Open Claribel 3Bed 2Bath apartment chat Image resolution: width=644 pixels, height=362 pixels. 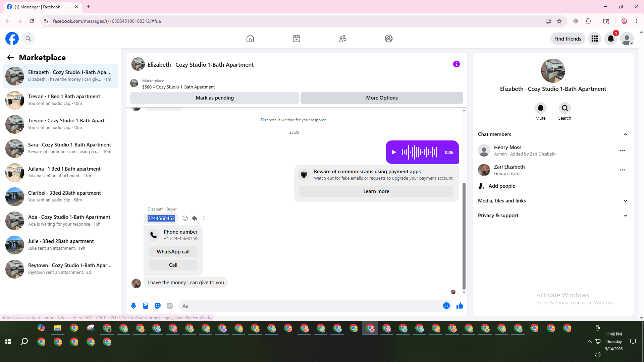60,197
